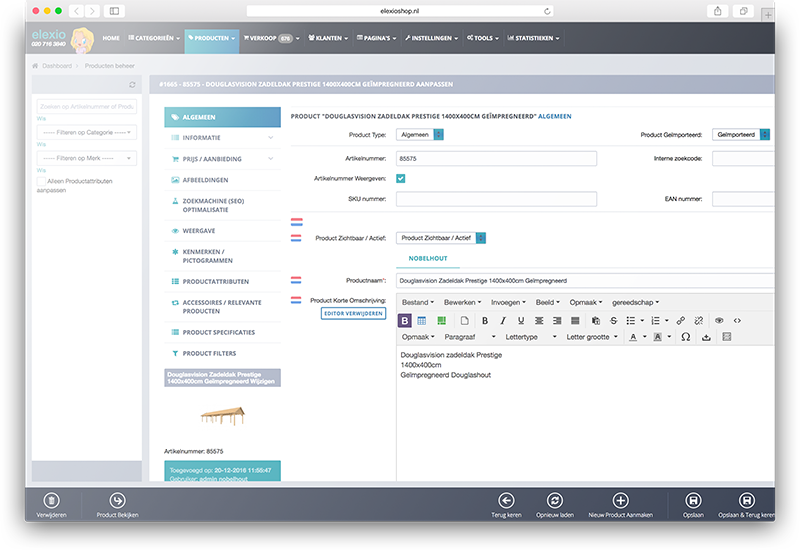Click the Safari share button

pos(717,11)
